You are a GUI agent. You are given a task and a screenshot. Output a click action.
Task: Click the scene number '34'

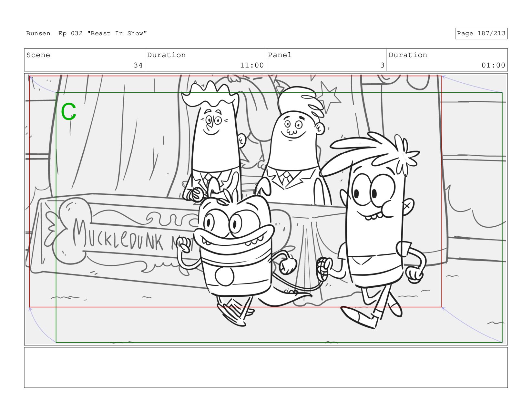tap(138, 65)
